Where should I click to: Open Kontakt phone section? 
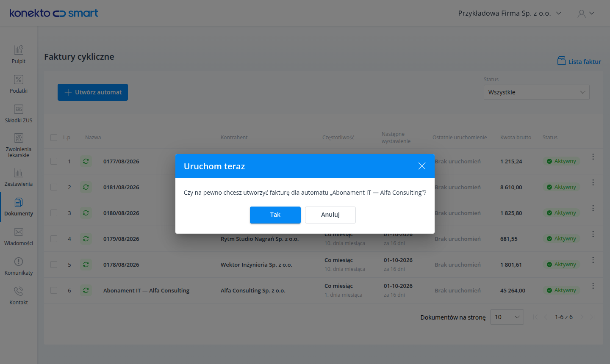pos(19,296)
